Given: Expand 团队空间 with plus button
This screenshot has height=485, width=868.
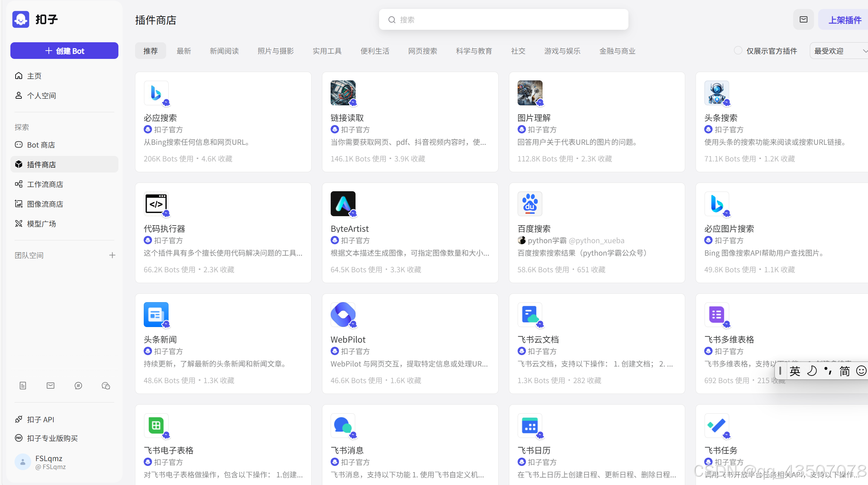Looking at the screenshot, I should 112,255.
